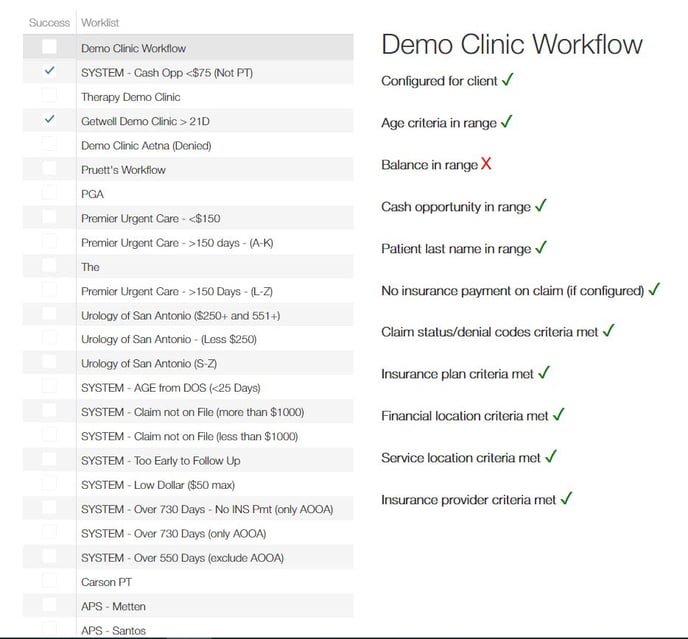Viewport: 688px width, 639px height.
Task: Click the red X next to Balance in range
Action: 486,164
